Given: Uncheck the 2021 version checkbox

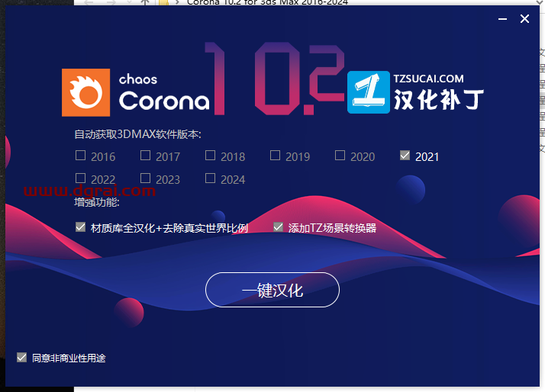Looking at the screenshot, I should pyautogui.click(x=405, y=156).
